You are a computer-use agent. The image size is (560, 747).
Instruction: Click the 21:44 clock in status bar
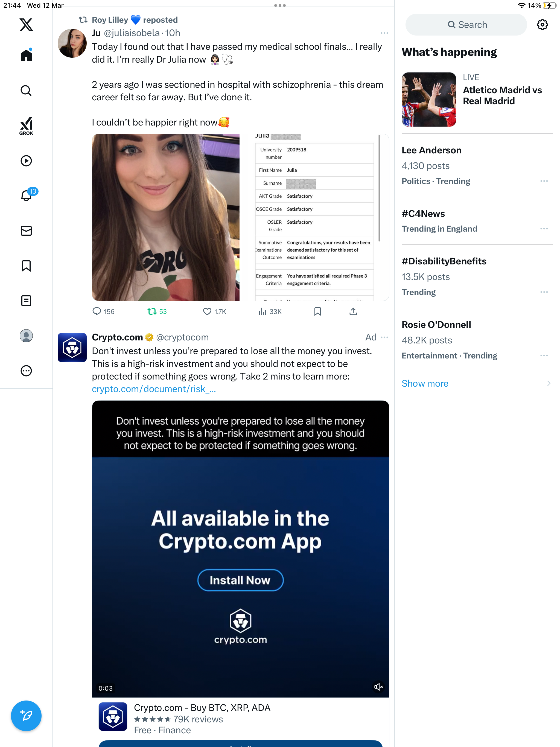point(12,5)
